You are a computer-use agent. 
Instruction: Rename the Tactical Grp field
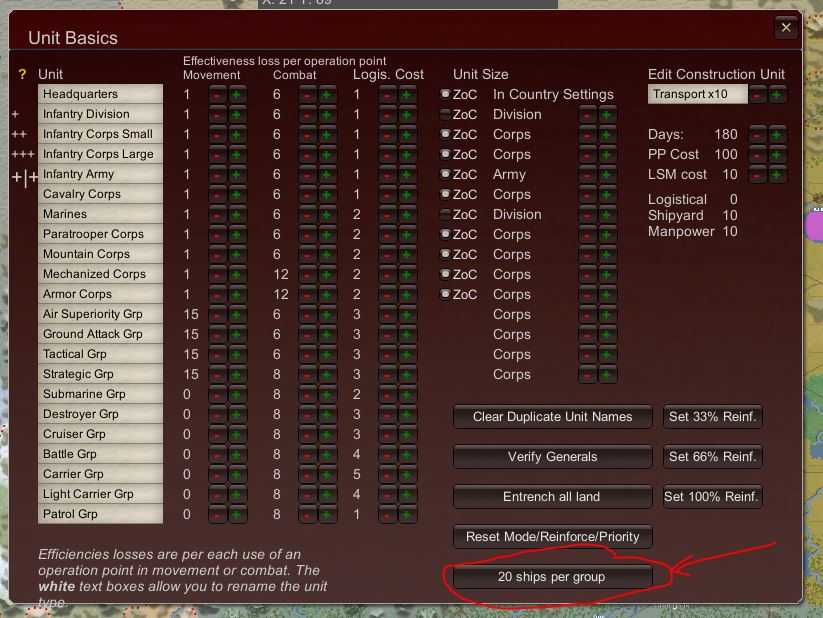[100, 354]
